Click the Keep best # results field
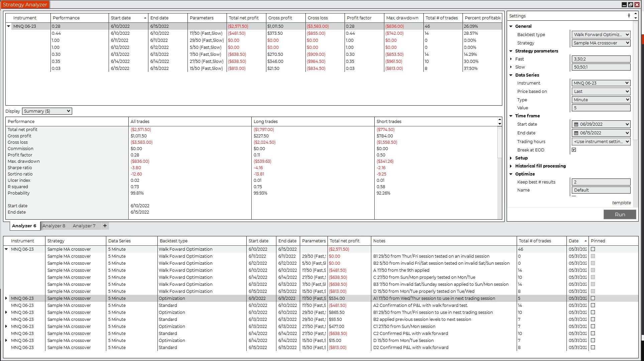 click(601, 182)
